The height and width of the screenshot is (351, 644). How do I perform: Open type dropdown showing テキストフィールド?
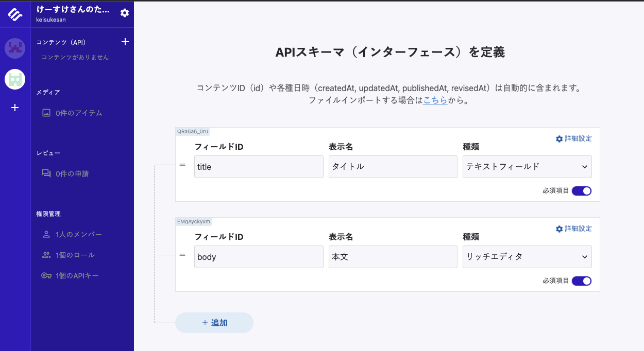[527, 167]
